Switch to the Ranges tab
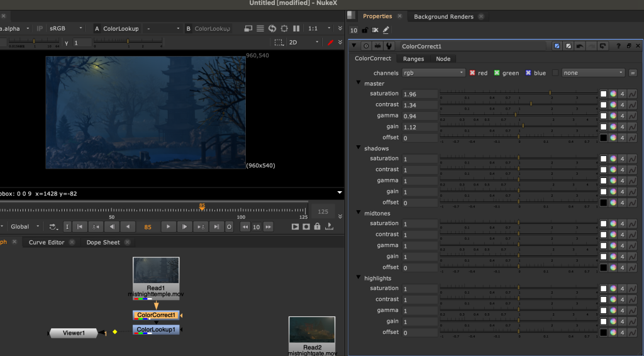Viewport: 644px width, 356px height. (413, 58)
